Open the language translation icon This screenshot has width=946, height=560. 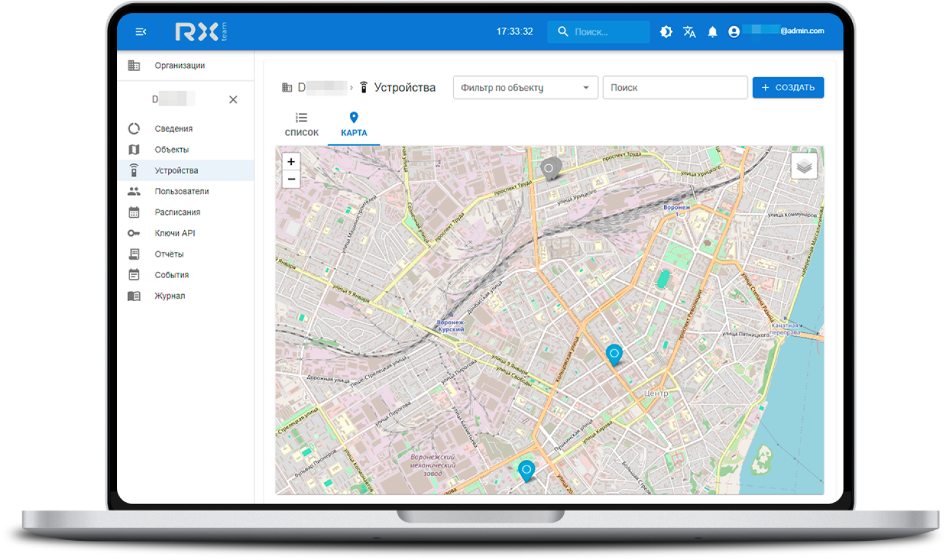689,32
